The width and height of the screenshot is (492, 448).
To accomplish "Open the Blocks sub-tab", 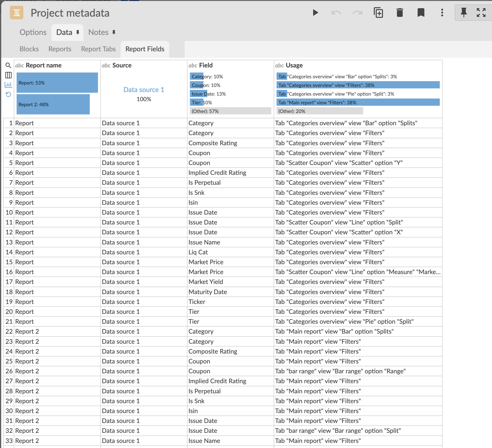I will (29, 49).
